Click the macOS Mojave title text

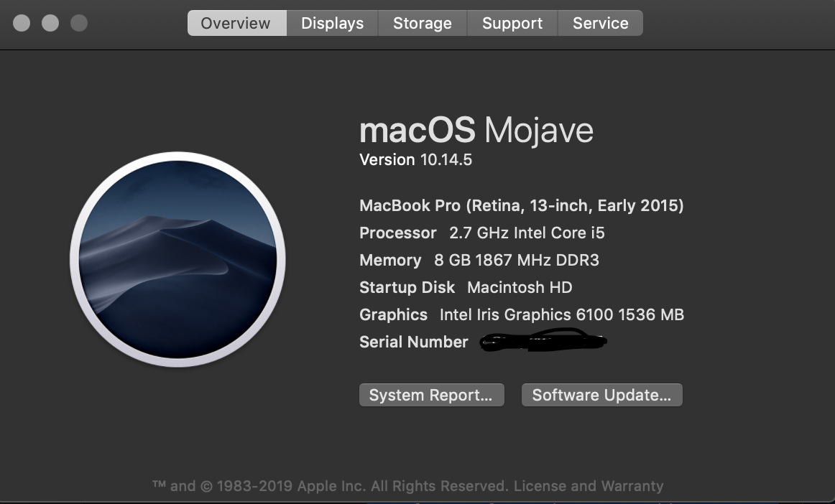pyautogui.click(x=476, y=131)
